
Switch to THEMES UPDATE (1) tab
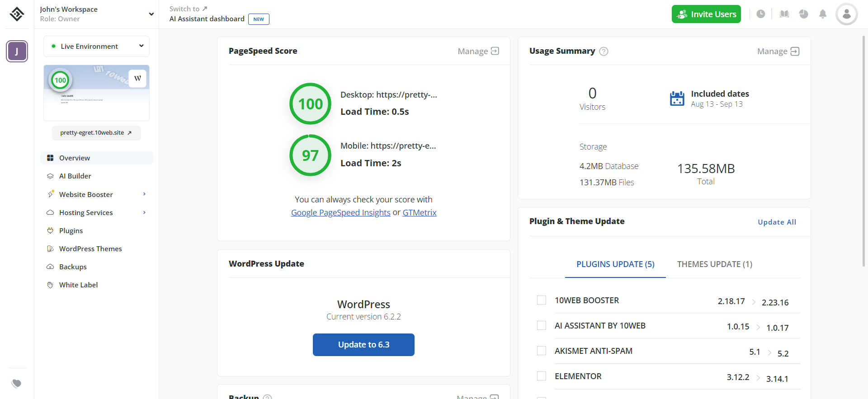coord(715,264)
